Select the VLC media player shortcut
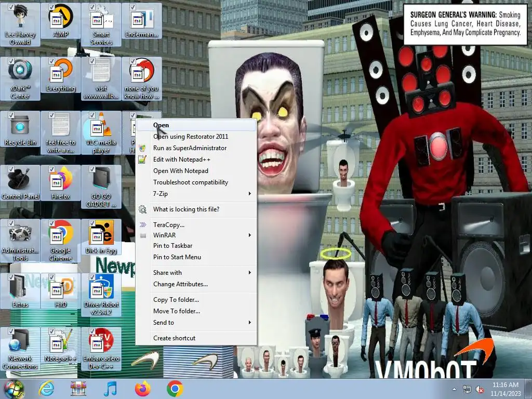Screen dimensions: 532x399 tap(101, 132)
